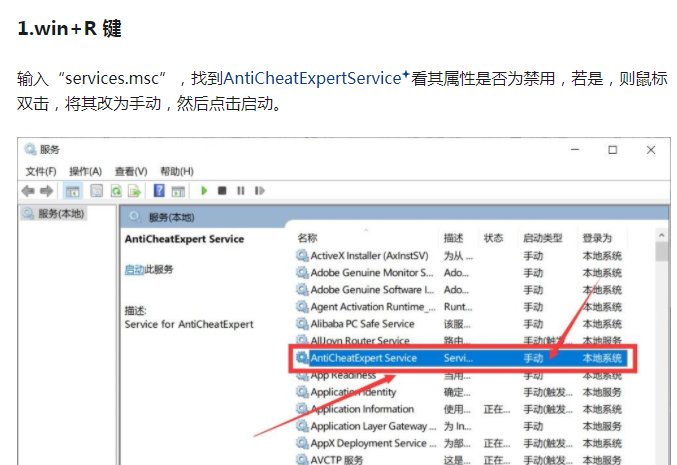Viewport: 677px width, 465px height.
Task: Click gear icon beside Alibaba PC Safe Service
Action: (x=302, y=323)
